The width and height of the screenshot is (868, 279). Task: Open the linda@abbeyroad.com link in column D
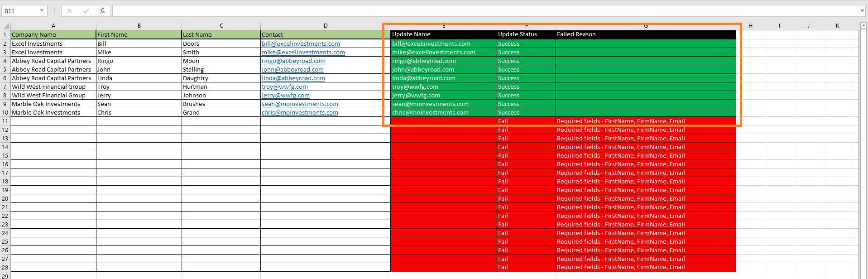click(x=293, y=78)
